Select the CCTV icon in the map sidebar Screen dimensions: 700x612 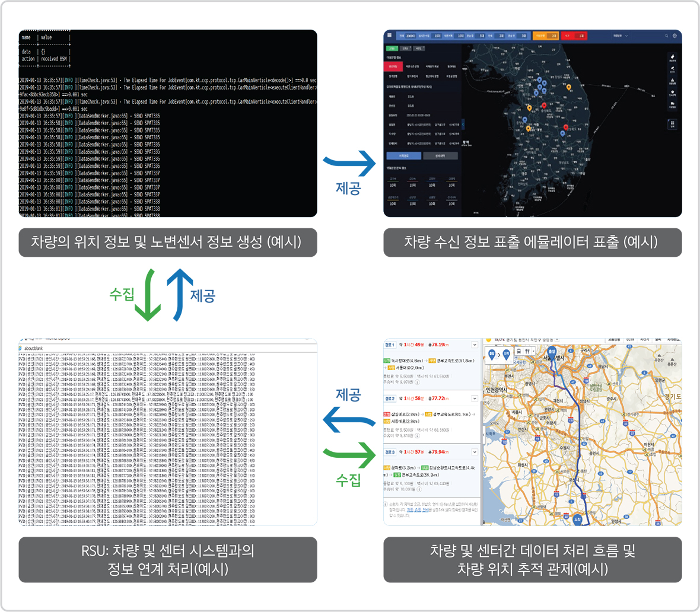coord(673,70)
